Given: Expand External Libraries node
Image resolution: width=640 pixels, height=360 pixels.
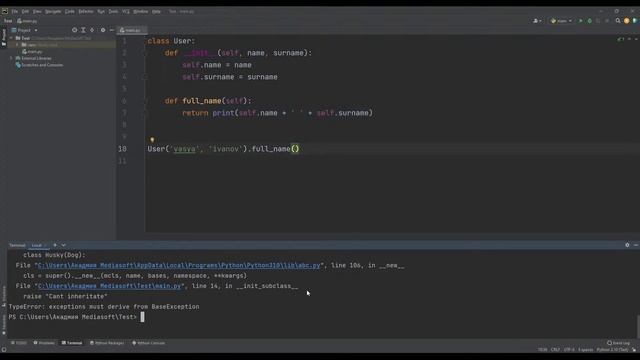Looking at the screenshot, I should pyautogui.click(x=11, y=58).
